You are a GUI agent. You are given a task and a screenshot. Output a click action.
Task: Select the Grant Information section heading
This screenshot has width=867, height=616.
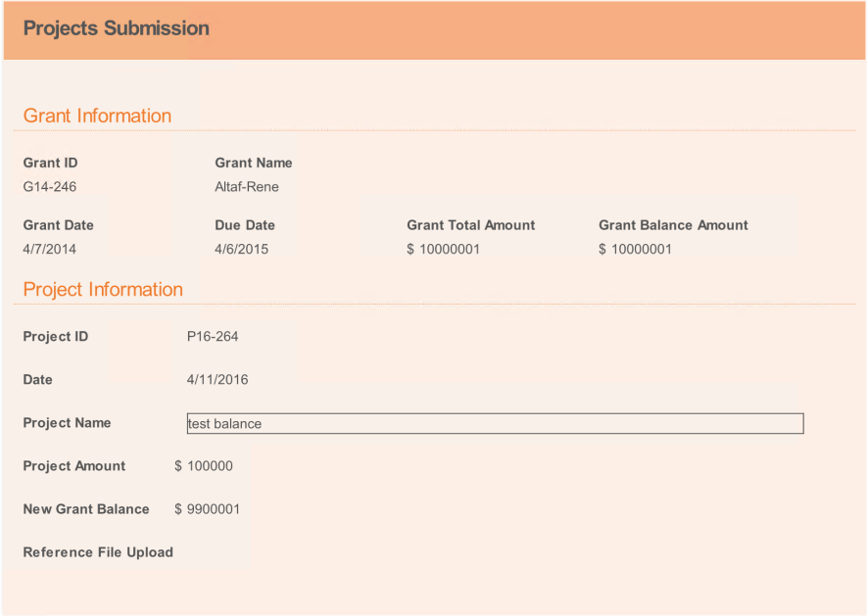[97, 116]
